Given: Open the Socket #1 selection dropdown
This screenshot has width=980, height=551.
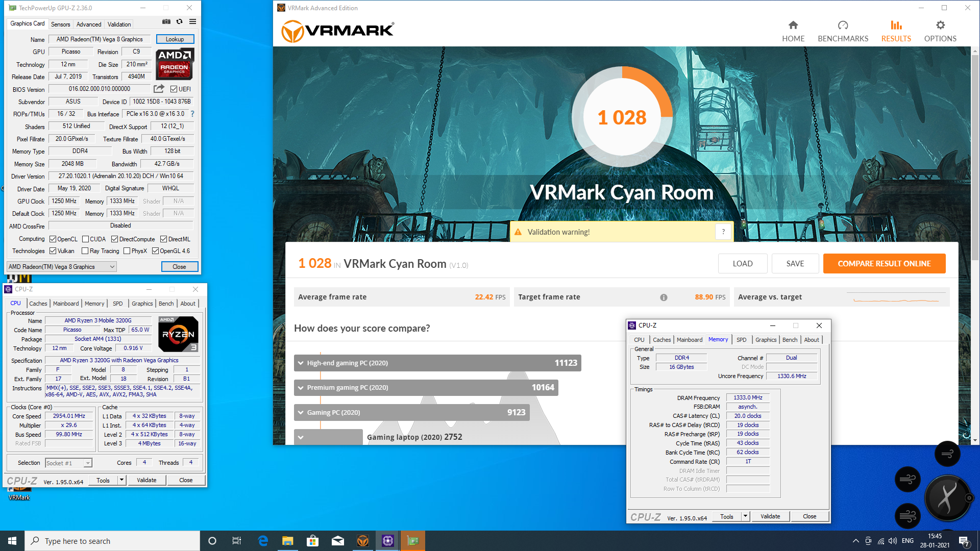Looking at the screenshot, I should [68, 463].
